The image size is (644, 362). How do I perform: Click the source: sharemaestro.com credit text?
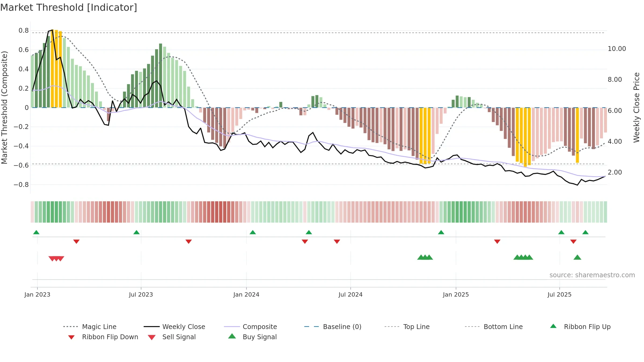592,275
